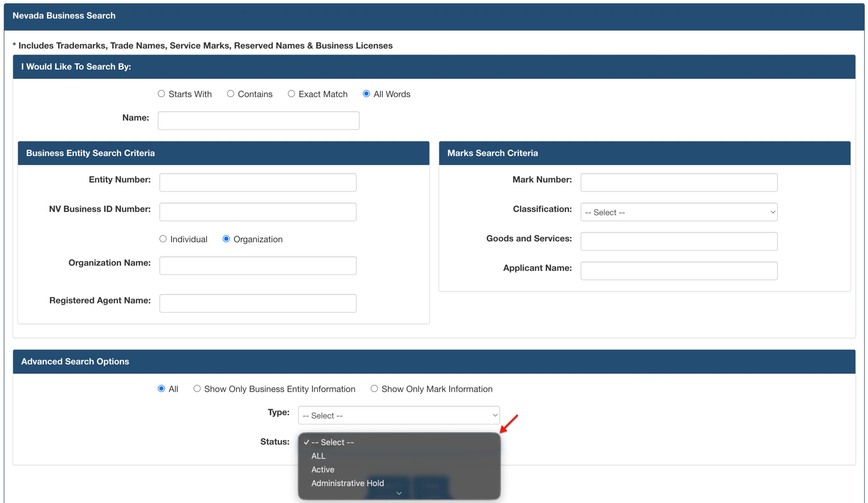The width and height of the screenshot is (868, 503).
Task: Click the Organization Name input
Action: (258, 266)
